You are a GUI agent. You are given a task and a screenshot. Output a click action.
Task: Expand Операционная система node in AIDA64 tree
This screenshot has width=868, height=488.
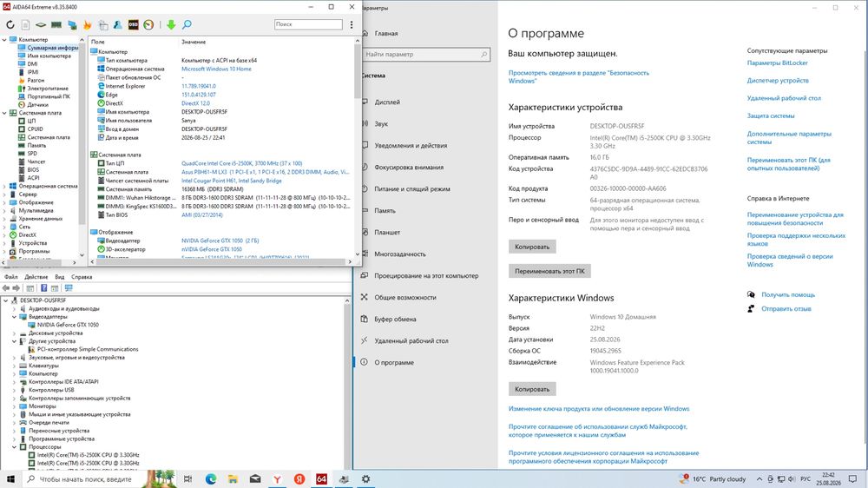pos(4,186)
